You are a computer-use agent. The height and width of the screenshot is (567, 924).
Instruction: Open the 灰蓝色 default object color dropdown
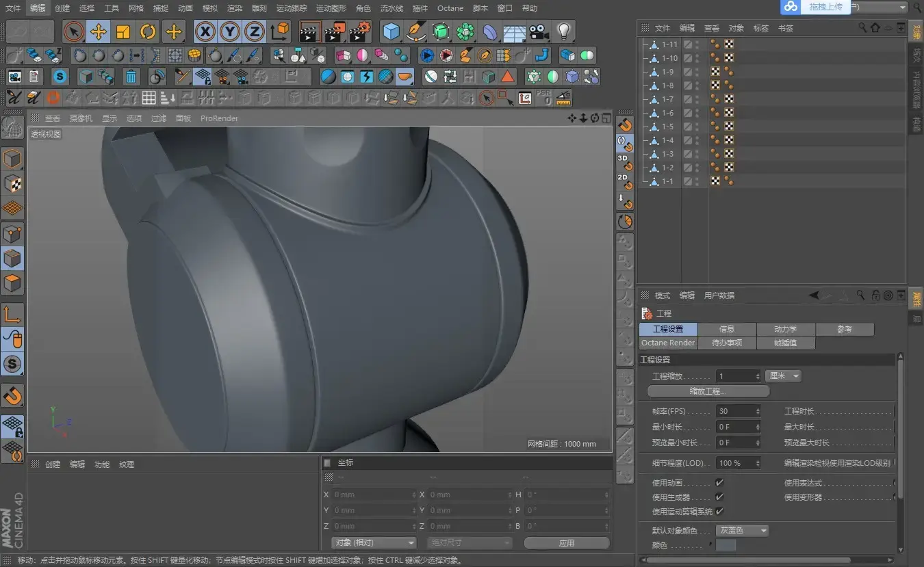pos(742,531)
